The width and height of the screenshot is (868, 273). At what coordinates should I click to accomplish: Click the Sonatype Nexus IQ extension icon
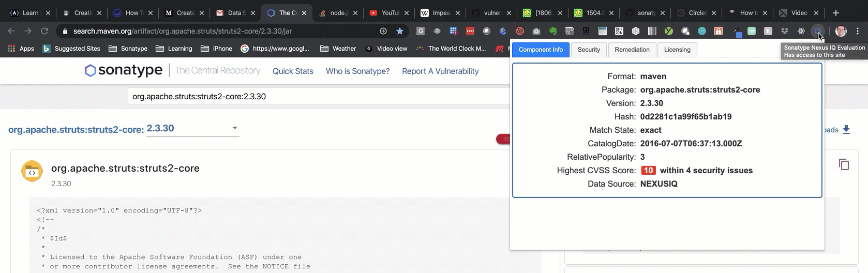(817, 31)
